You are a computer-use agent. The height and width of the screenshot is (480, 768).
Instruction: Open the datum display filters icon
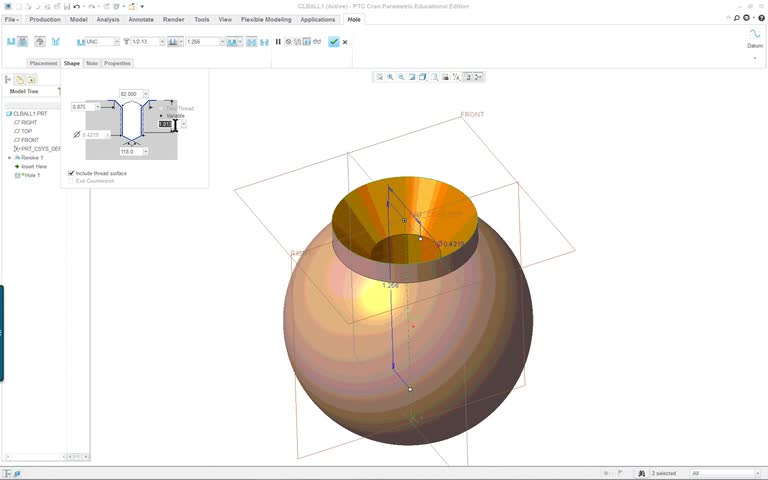[x=456, y=77]
